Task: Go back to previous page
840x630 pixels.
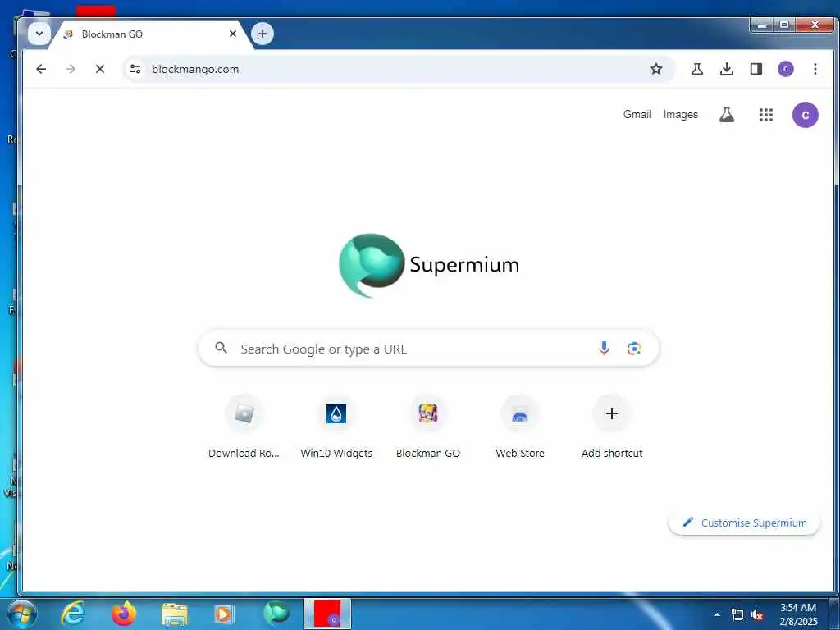Action: tap(41, 69)
